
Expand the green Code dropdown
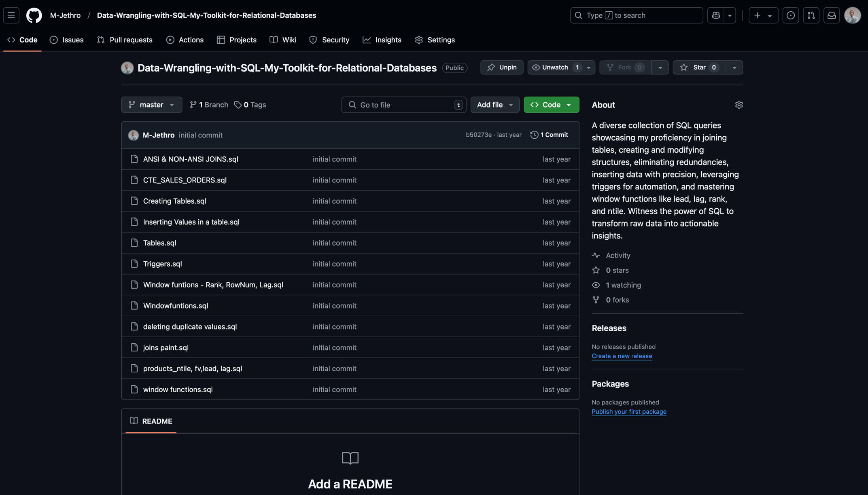pyautogui.click(x=551, y=105)
